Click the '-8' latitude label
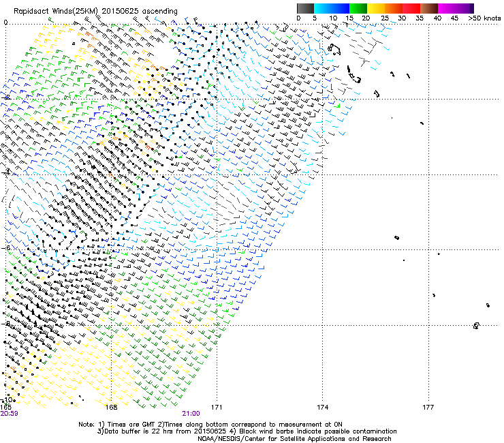504x443 pixels. 5,323
